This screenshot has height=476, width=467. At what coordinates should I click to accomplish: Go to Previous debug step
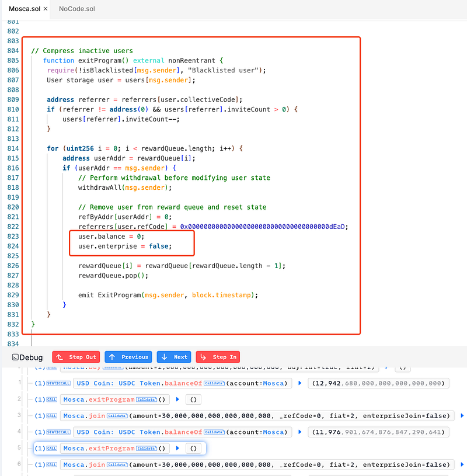(128, 357)
